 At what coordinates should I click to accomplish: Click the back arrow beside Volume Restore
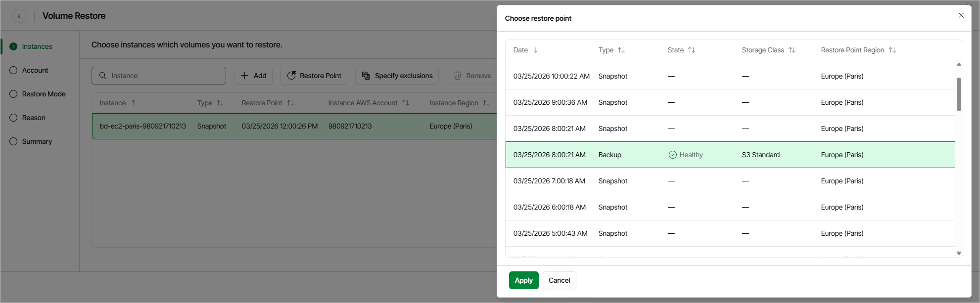(x=19, y=16)
